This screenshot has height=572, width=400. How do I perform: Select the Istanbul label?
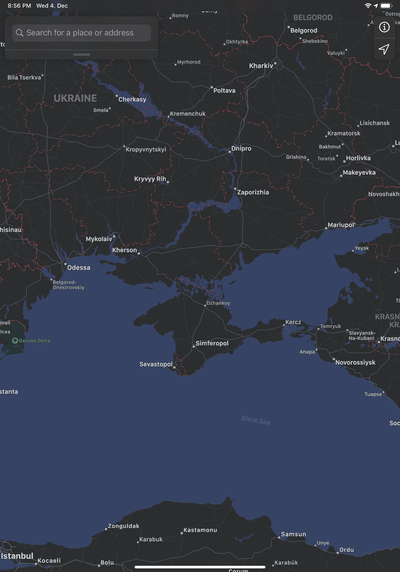click(17, 556)
